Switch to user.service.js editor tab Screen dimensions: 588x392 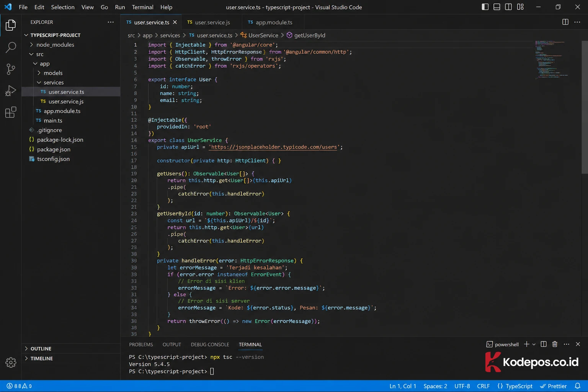point(212,22)
